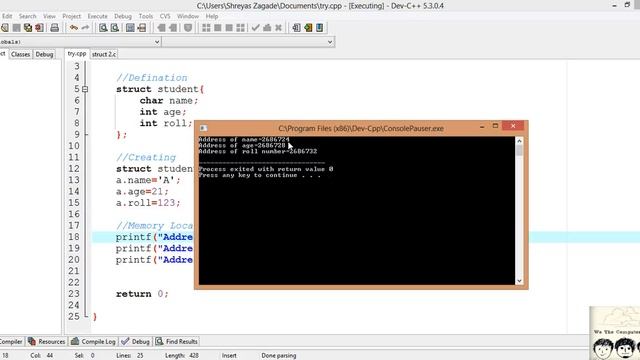This screenshot has width=640, height=360.
Task: Switch to the struct 2.c editor tab
Action: 104,54
